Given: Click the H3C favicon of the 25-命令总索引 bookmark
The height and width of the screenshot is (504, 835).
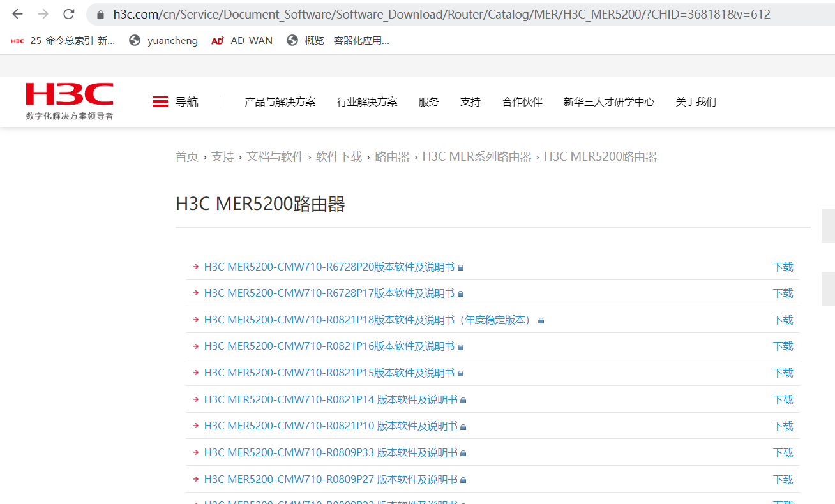Looking at the screenshot, I should [x=17, y=41].
